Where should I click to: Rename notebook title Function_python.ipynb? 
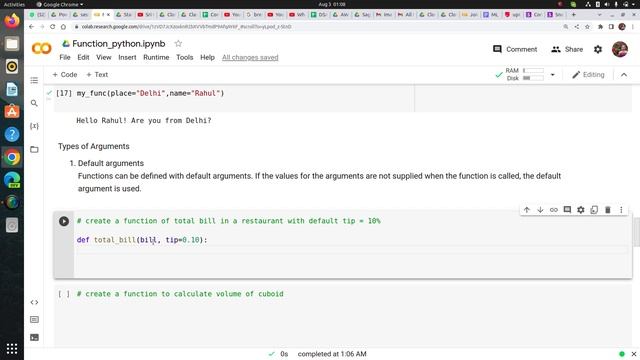[119, 44]
